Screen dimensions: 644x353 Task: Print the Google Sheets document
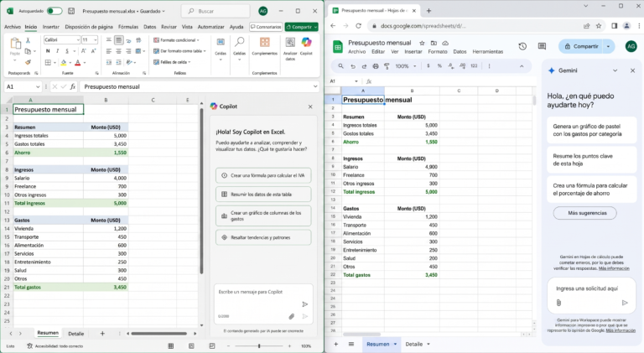(376, 66)
